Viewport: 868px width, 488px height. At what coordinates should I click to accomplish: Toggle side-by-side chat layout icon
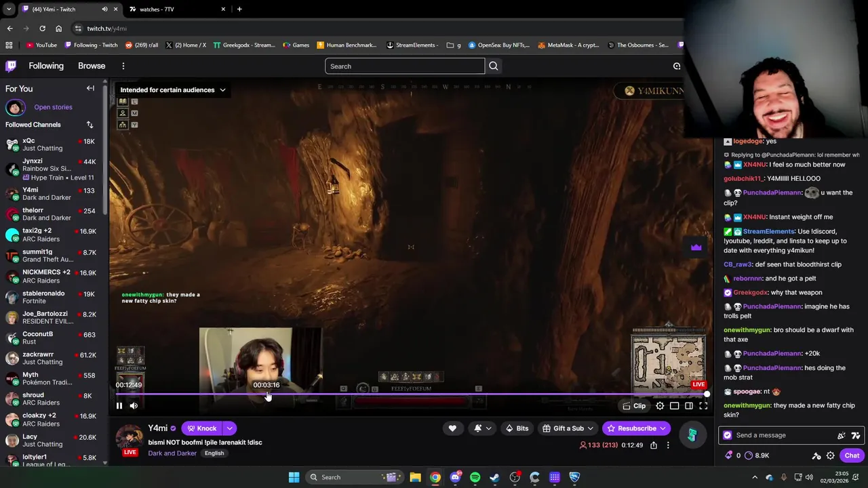click(x=689, y=406)
